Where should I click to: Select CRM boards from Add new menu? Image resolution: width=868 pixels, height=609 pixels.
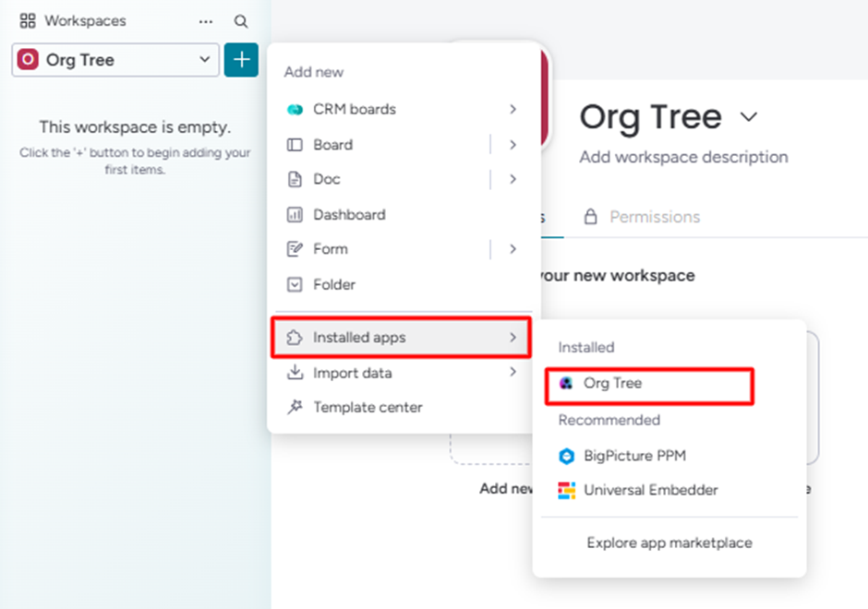402,109
